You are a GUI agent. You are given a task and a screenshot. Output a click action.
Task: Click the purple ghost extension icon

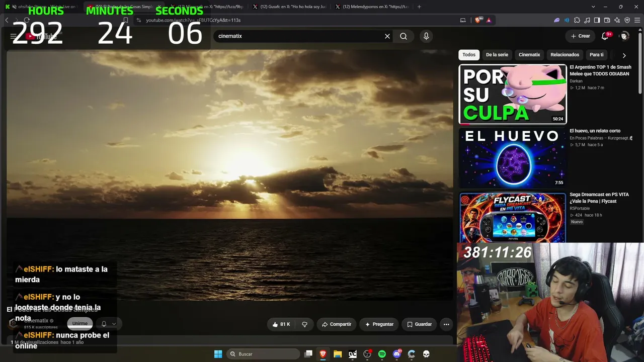point(557,20)
